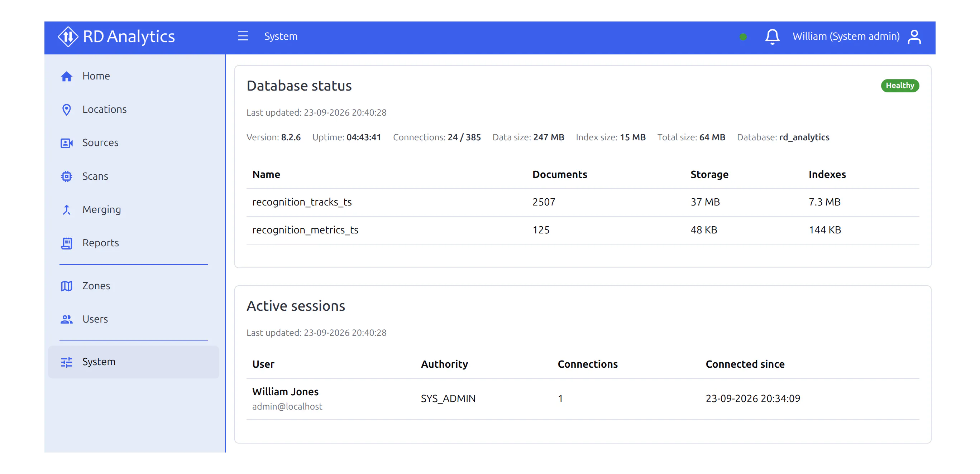980x474 pixels.
Task: Select the William Jones session user
Action: [285, 392]
